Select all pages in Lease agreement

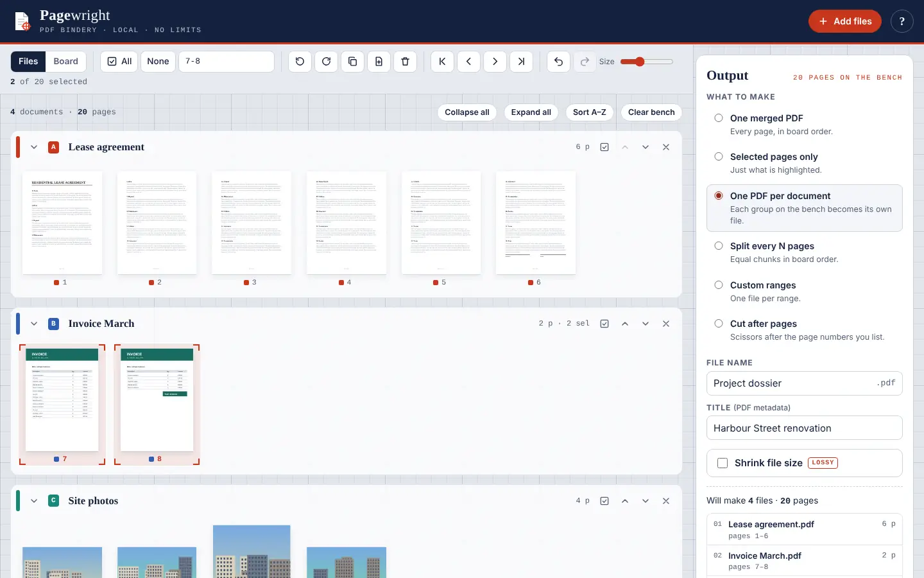[604, 147]
